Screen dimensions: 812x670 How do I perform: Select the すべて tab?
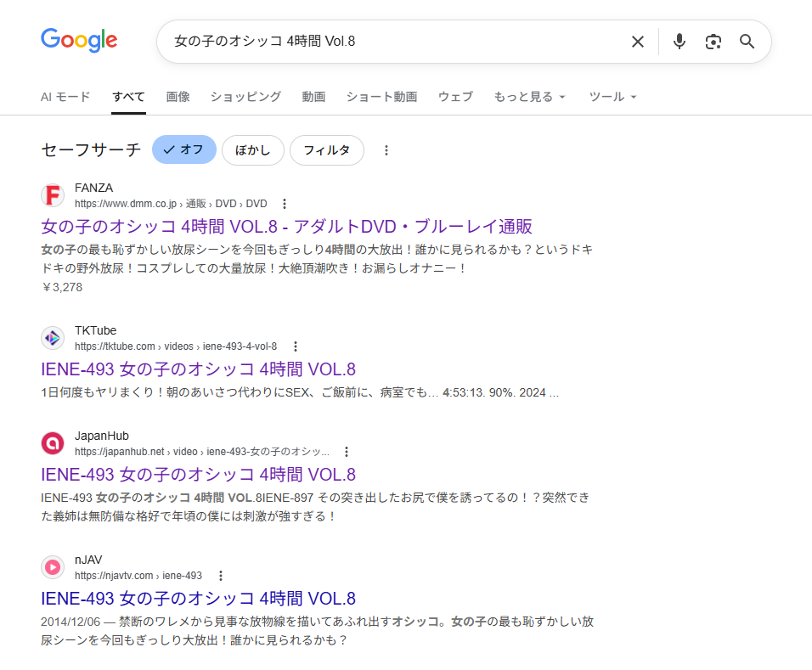[129, 97]
